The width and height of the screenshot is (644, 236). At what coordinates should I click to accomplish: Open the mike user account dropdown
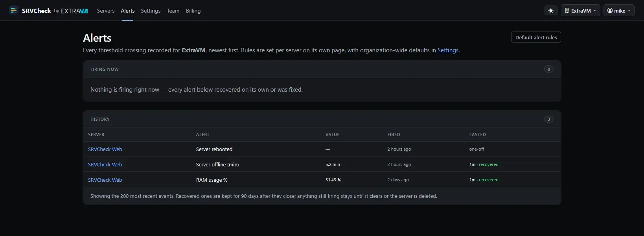pyautogui.click(x=619, y=11)
